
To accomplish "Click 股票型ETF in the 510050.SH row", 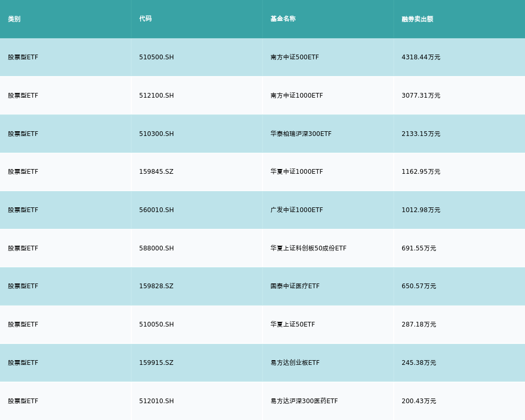I will point(23,324).
